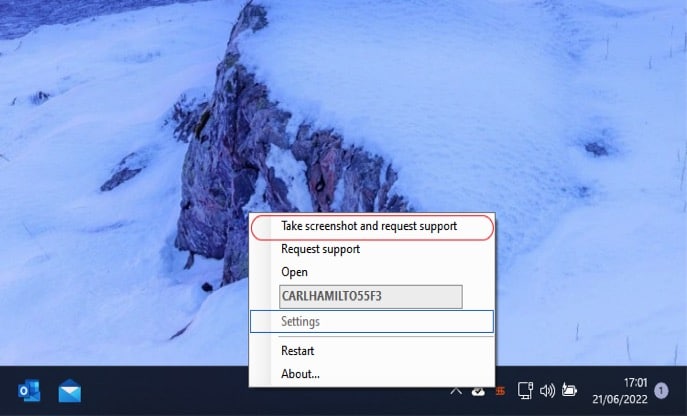Select Settings in the tray menu
The width and height of the screenshot is (687, 416).
click(x=301, y=321)
